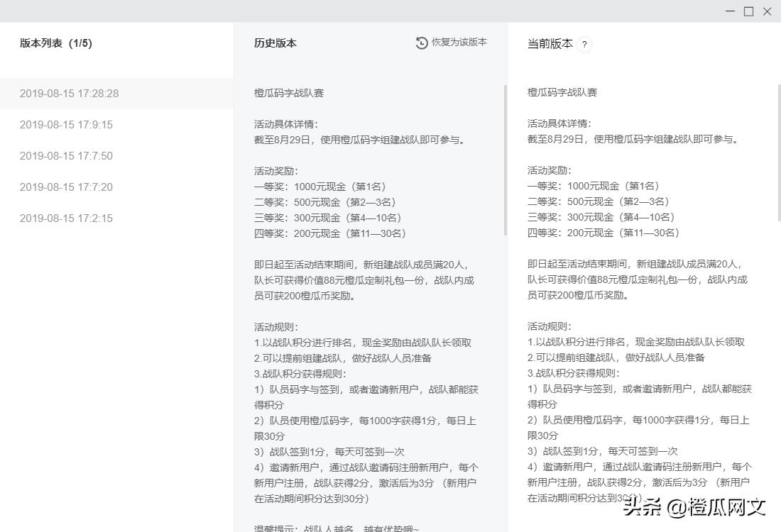Screen dimensions: 781x532
Task: Select version 2019-08-15 17:7:20
Action: click(66, 187)
